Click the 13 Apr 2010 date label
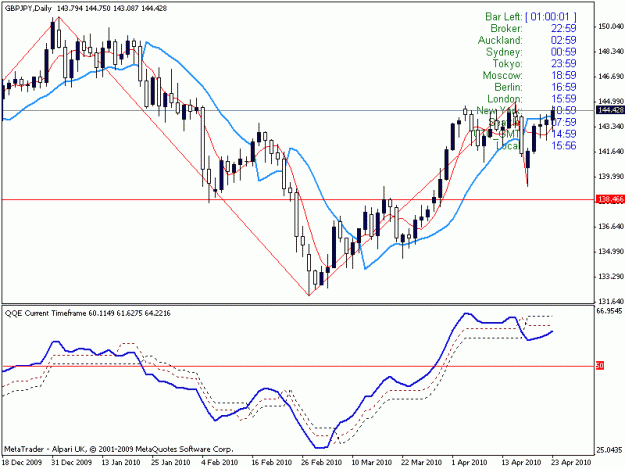625x469 pixels. 521,463
